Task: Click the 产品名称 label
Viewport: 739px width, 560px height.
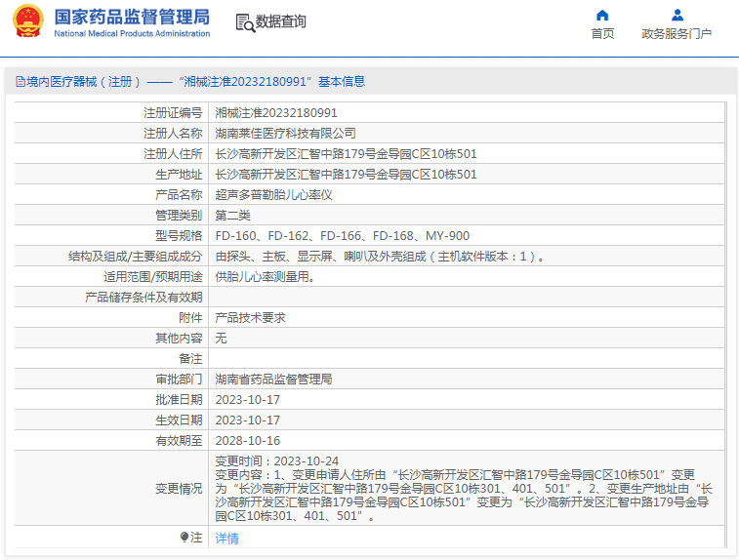Action: click(179, 195)
